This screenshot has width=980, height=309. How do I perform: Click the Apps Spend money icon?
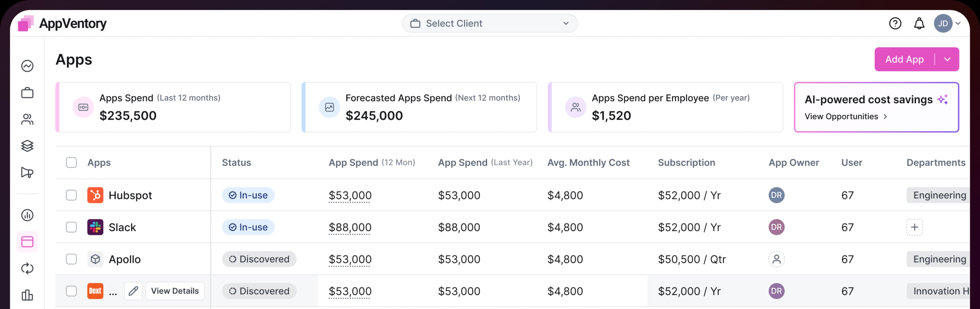[83, 108]
